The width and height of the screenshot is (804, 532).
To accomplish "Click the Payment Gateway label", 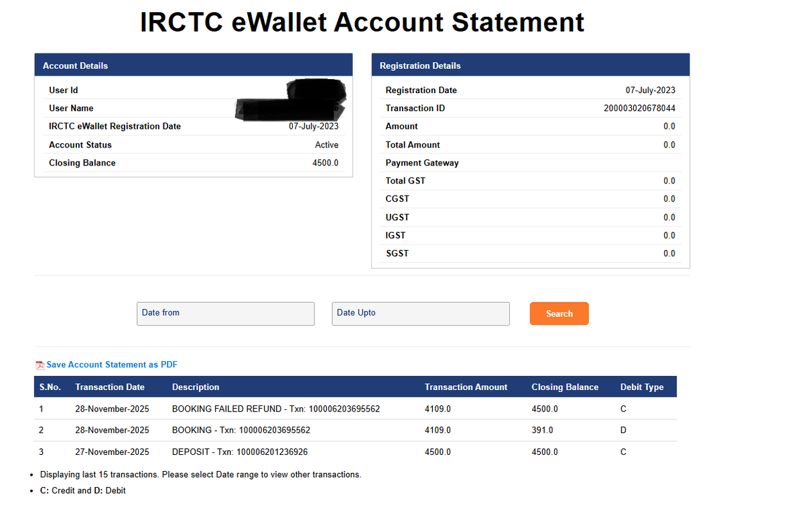I will click(422, 163).
